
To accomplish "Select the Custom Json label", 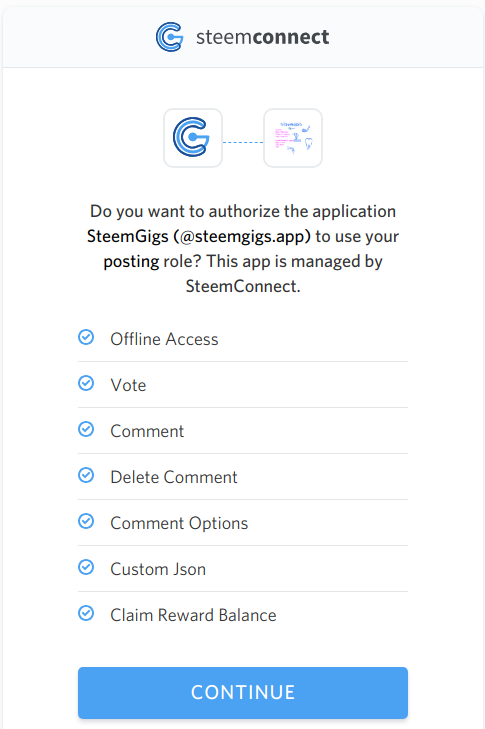I will click(x=158, y=570).
